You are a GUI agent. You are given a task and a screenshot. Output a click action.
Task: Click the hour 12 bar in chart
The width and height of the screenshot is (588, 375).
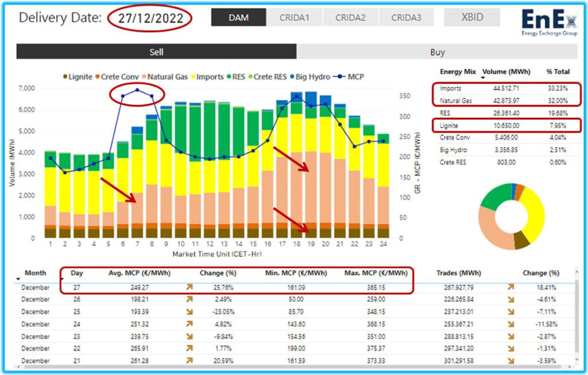210,169
